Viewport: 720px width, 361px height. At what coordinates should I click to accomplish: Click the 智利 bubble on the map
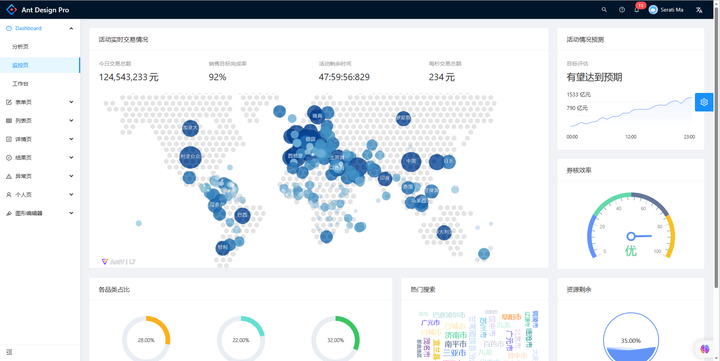223,248
